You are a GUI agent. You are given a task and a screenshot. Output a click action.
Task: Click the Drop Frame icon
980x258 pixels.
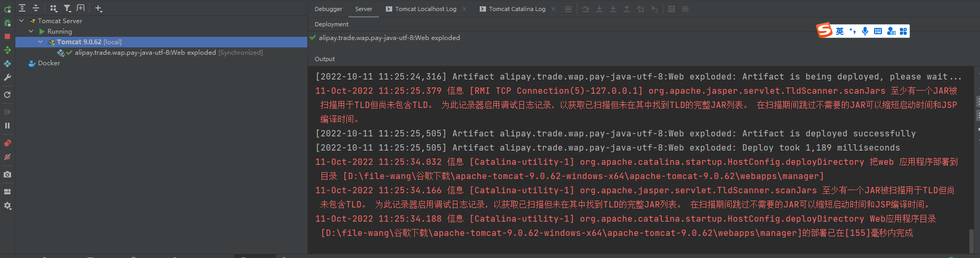(x=641, y=9)
